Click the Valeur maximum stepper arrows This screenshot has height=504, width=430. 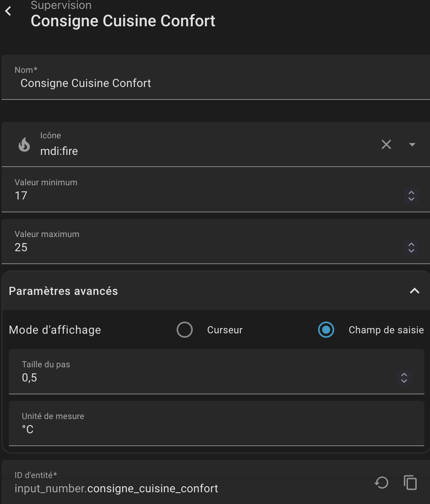click(411, 248)
